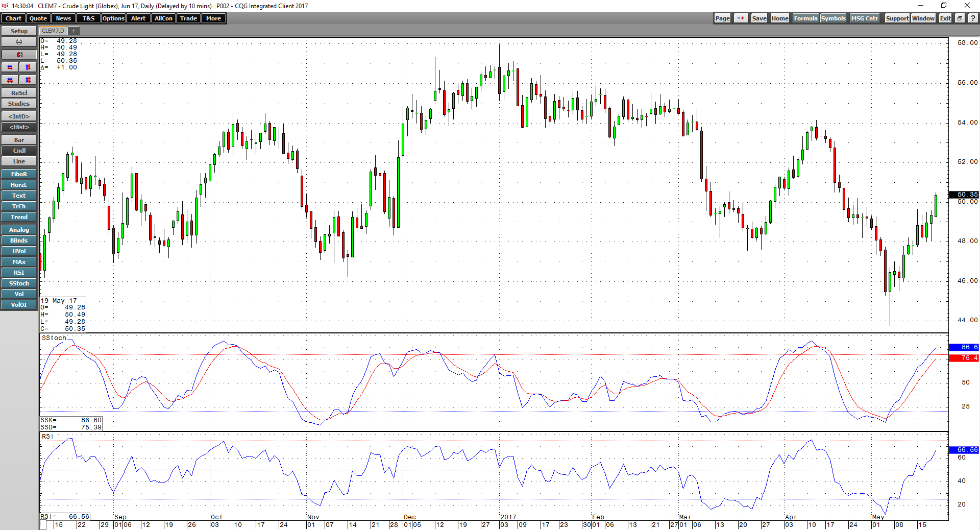Click the red-blue minus-plus toolbar icon
980x530 pixels.
[741, 18]
